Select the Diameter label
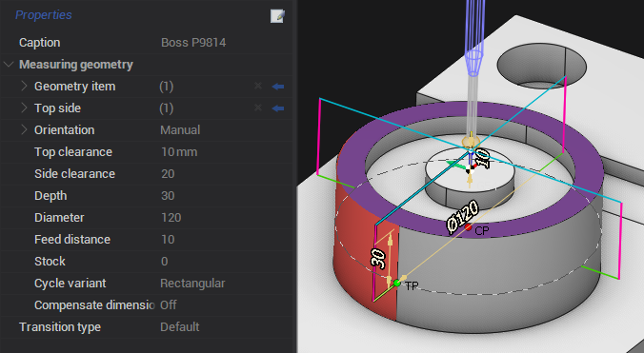This screenshot has width=644, height=353. point(59,218)
